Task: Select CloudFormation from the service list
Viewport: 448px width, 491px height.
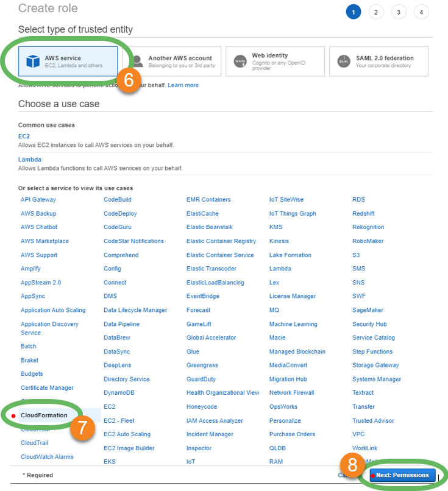Action: point(44,415)
